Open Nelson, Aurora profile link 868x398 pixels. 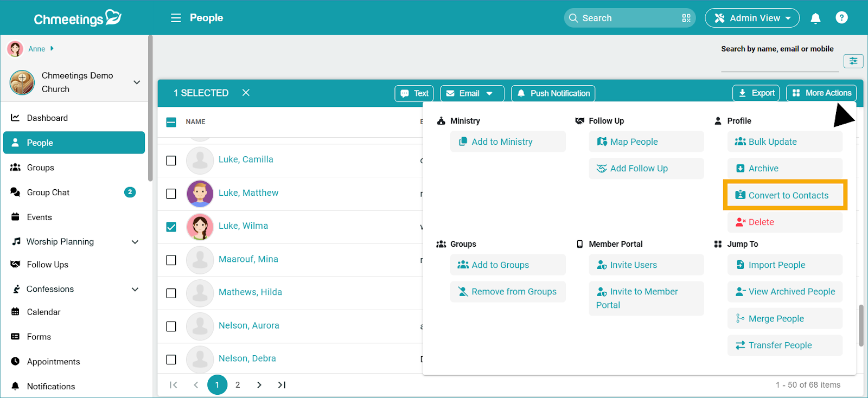click(x=248, y=325)
